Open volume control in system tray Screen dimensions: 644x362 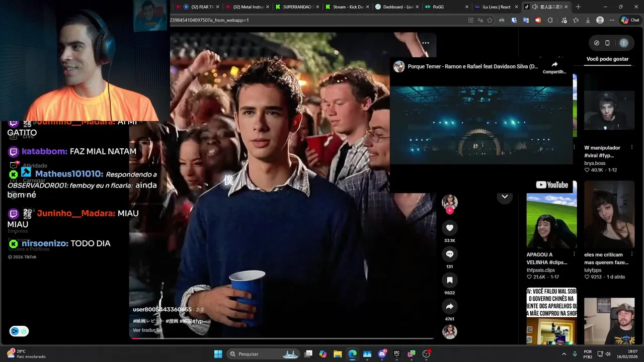[608, 354]
